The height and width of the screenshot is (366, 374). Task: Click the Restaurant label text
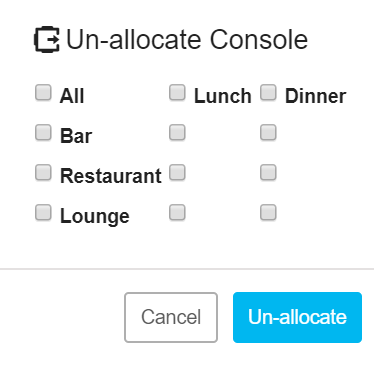pos(111,176)
